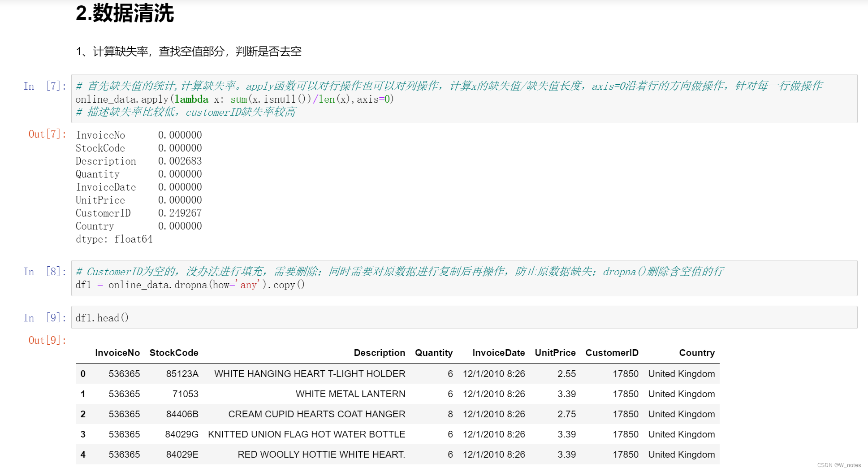The height and width of the screenshot is (472, 868).
Task: Click the CustomerID missing rate 0.249267 output line
Action: [x=138, y=213]
